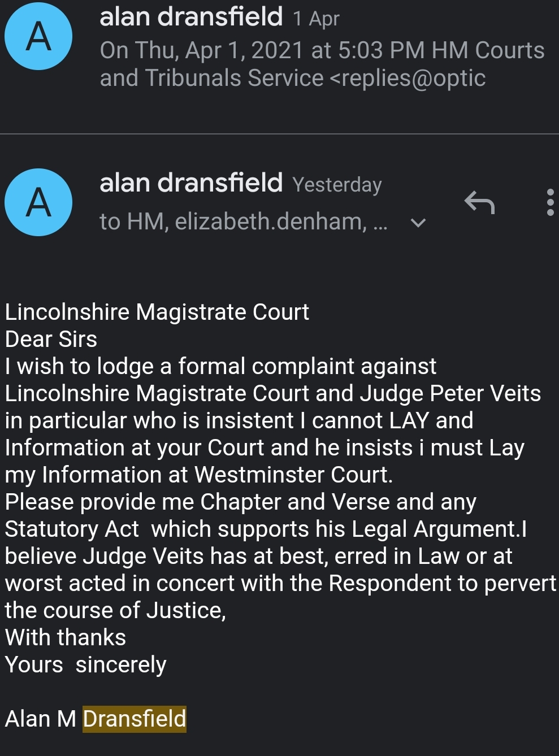Click sender name on the 1 Apr message
559x756 pixels.
[x=191, y=17]
